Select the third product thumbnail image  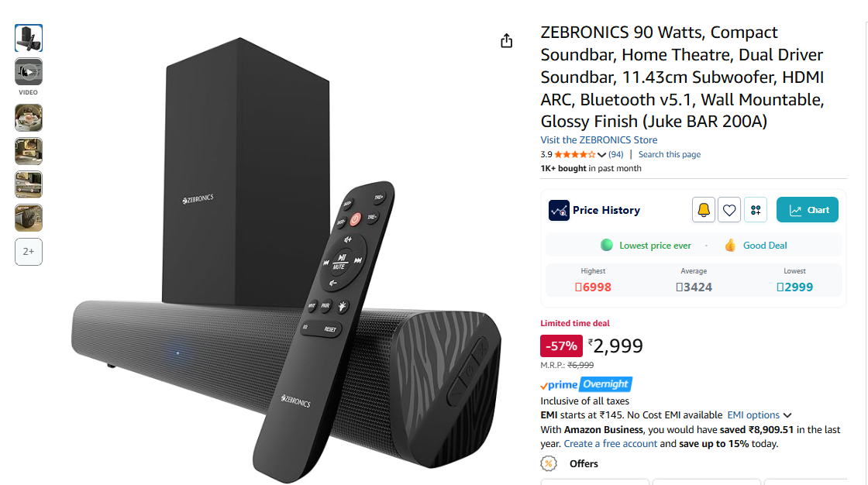point(29,118)
